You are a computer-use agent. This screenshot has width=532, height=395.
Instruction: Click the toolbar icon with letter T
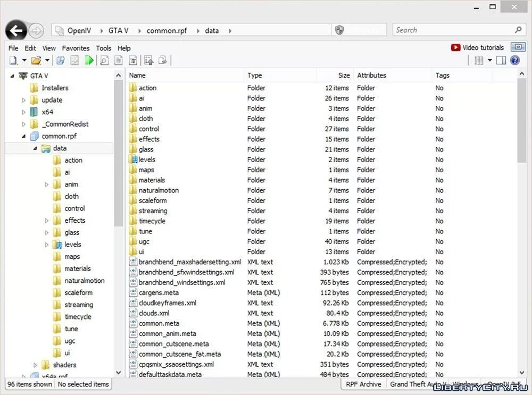pos(132,61)
